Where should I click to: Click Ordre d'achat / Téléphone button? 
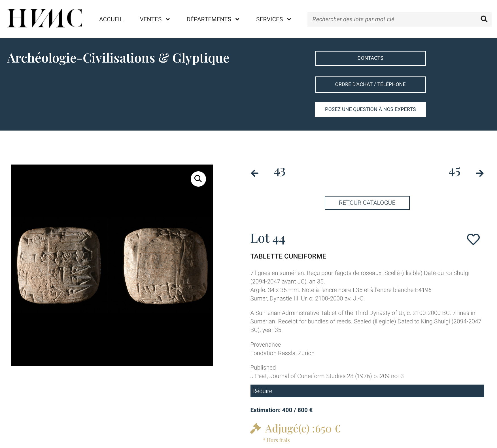[370, 85]
